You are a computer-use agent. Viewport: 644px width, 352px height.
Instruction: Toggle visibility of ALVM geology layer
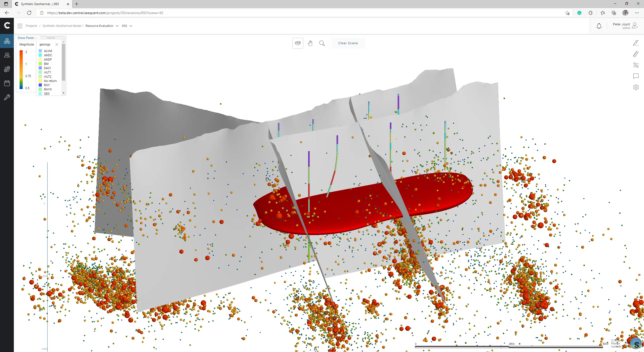pyautogui.click(x=40, y=51)
